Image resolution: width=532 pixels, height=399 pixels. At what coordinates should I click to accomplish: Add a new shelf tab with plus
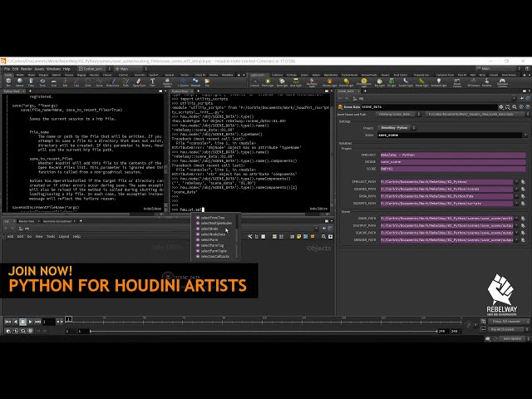[239, 75]
